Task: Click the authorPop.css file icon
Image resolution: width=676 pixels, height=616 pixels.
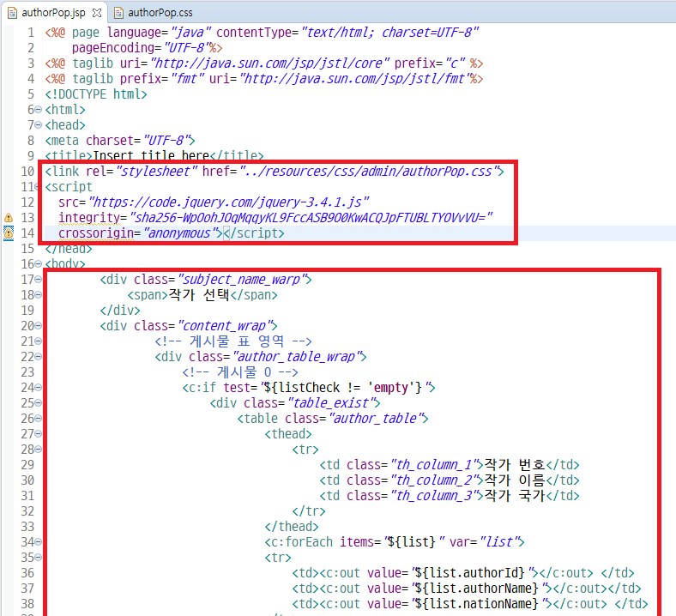Action: 118,13
